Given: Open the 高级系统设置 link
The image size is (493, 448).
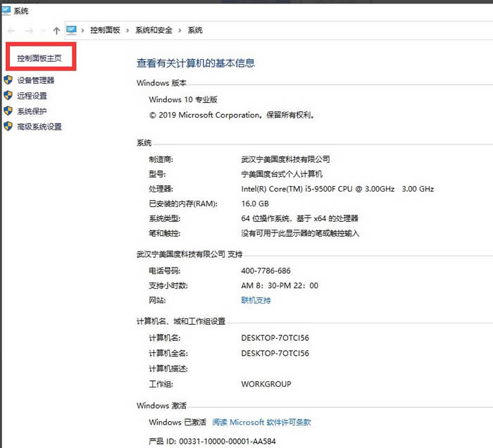Looking at the screenshot, I should tap(39, 127).
